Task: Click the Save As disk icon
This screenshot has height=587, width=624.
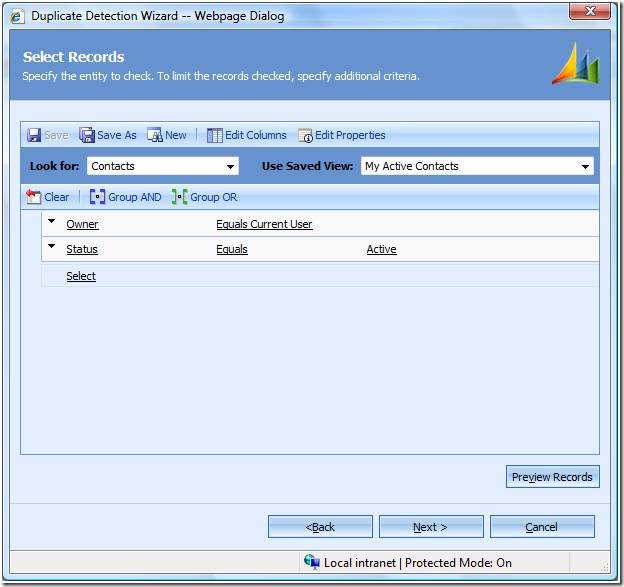Action: [x=87, y=135]
